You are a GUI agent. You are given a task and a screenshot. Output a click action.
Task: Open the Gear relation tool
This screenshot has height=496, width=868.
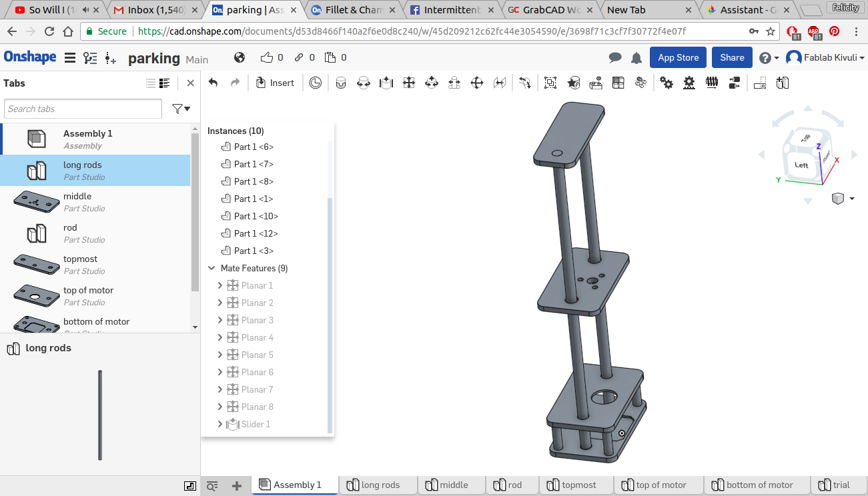667,83
